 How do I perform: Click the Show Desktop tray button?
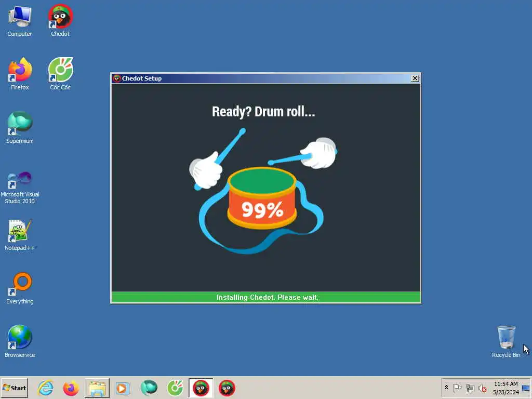pyautogui.click(x=526, y=388)
